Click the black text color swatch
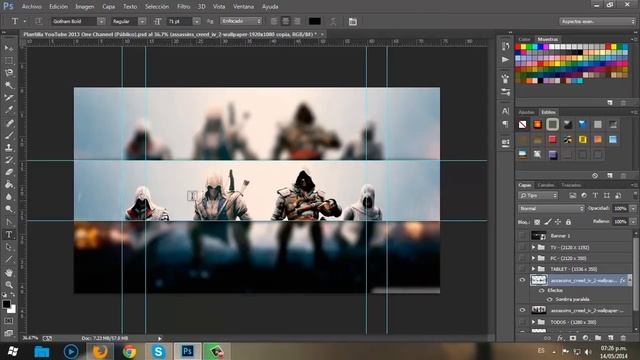Image resolution: width=640 pixels, height=360 pixels. pyautogui.click(x=315, y=21)
